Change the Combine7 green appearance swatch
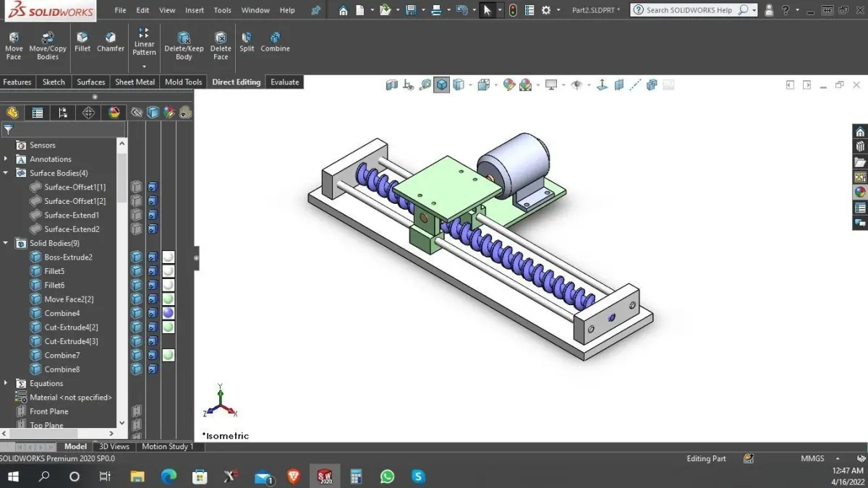The width and height of the screenshot is (868, 488). tap(169, 355)
